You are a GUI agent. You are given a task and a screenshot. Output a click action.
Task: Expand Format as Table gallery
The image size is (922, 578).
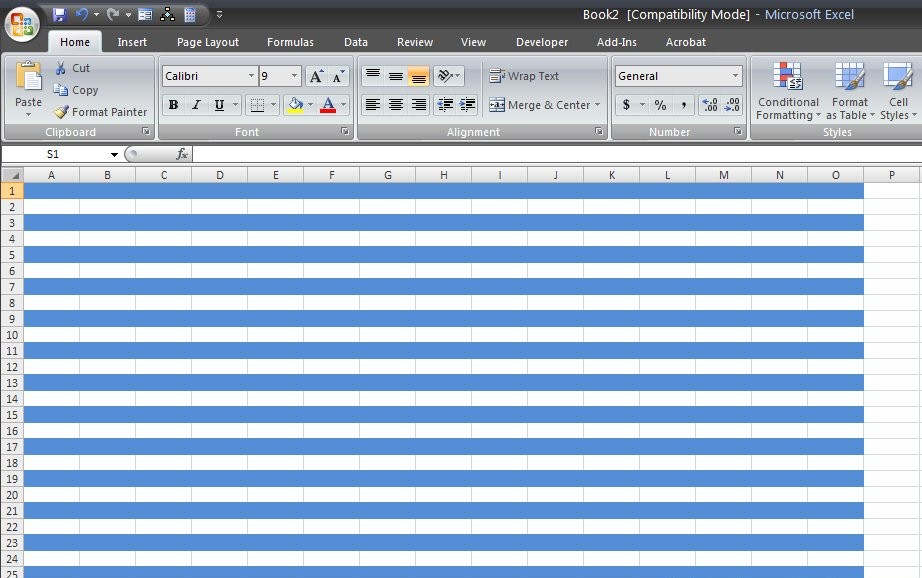coord(850,91)
